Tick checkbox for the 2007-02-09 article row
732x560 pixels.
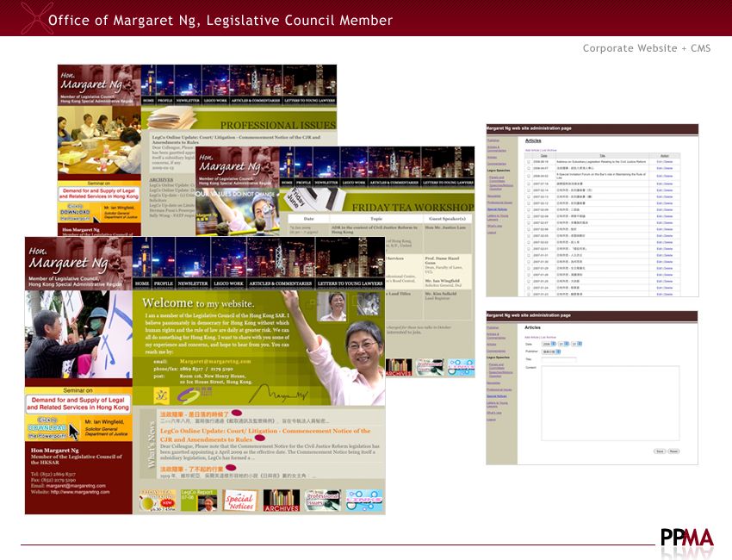click(529, 209)
